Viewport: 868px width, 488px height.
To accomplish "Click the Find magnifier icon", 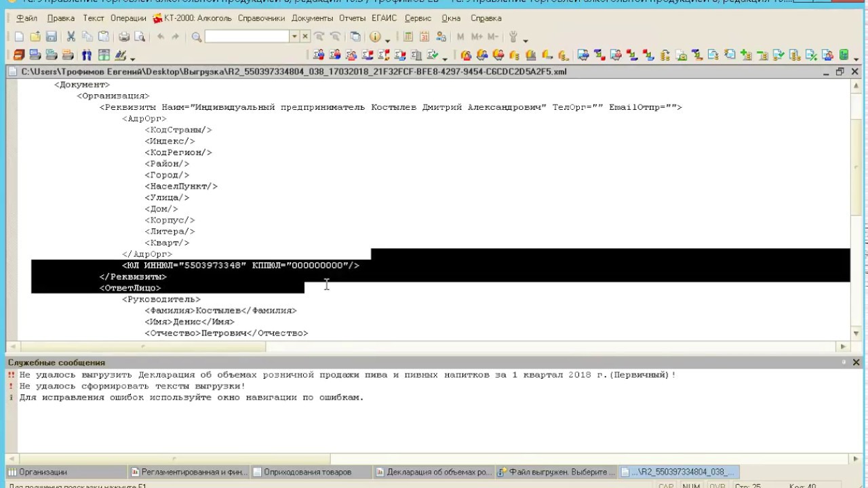I will (197, 37).
